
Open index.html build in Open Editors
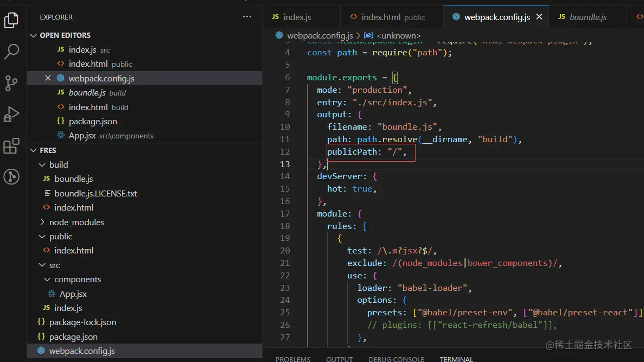click(144, 107)
